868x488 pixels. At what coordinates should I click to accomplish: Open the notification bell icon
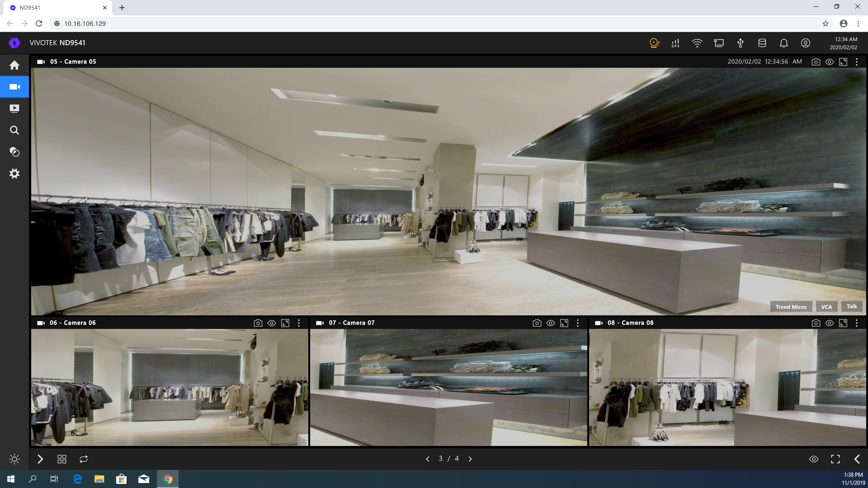(784, 43)
